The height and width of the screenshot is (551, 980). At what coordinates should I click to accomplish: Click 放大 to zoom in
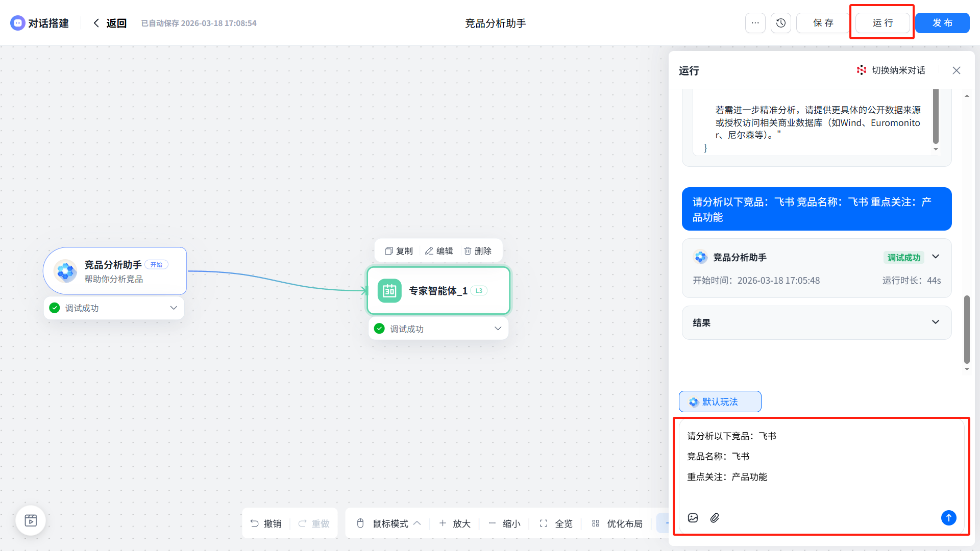(x=455, y=523)
